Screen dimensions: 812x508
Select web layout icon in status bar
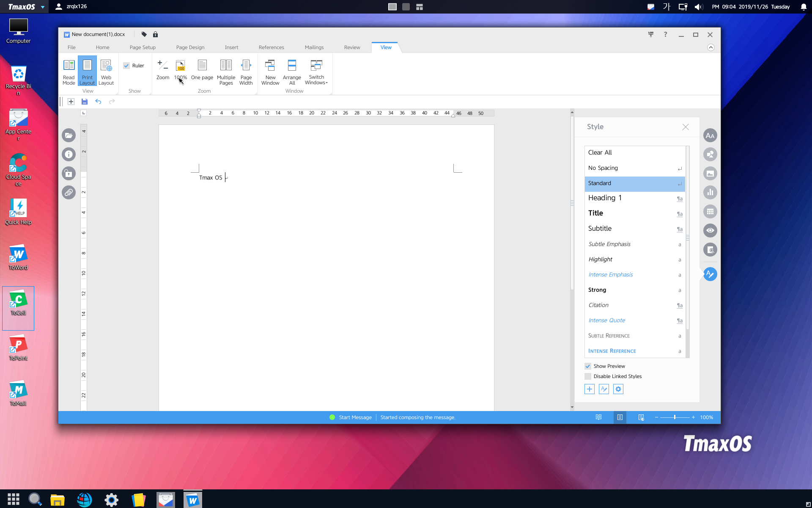(641, 417)
